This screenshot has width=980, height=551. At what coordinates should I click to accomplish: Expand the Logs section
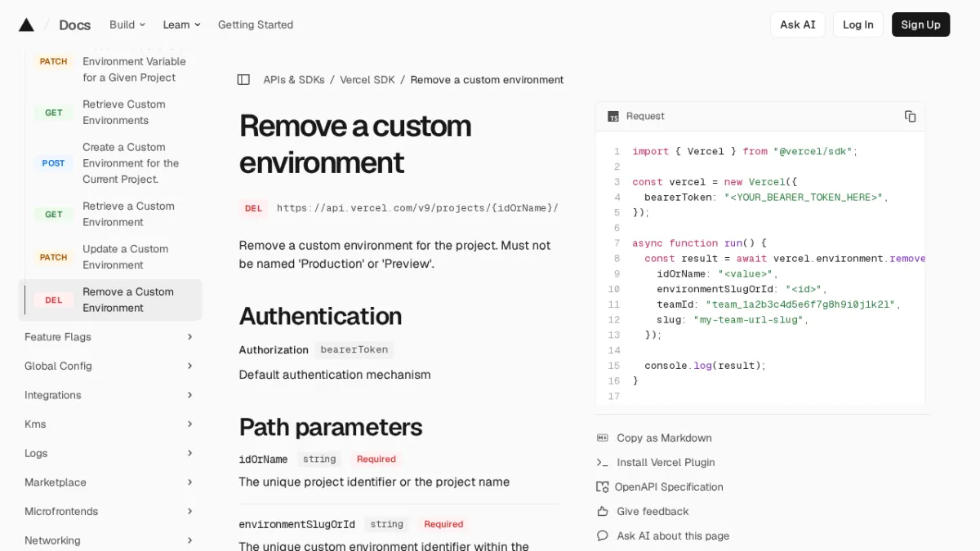click(110, 453)
